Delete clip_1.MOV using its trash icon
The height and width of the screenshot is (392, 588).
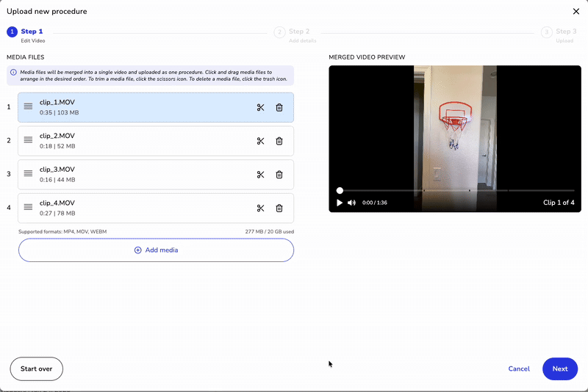coord(279,107)
